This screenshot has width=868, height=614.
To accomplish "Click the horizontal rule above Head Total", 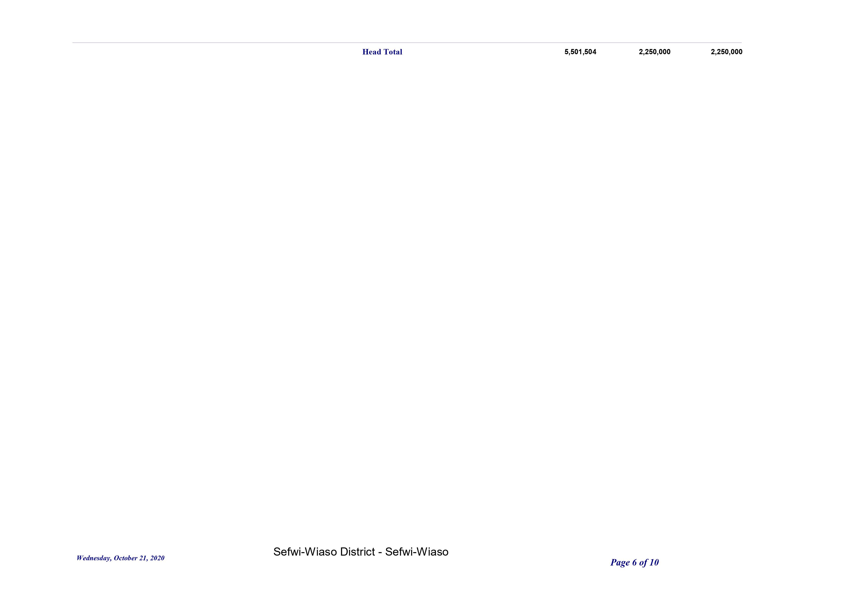I will [x=407, y=43].
